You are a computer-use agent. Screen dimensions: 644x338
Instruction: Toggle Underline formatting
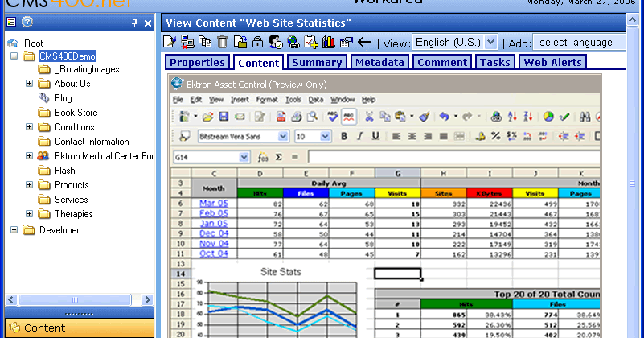point(375,136)
